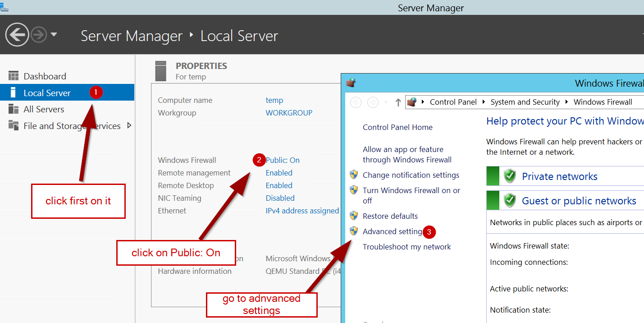Click the computer name link 'temp'
Image resolution: width=644 pixels, height=323 pixels.
274,100
